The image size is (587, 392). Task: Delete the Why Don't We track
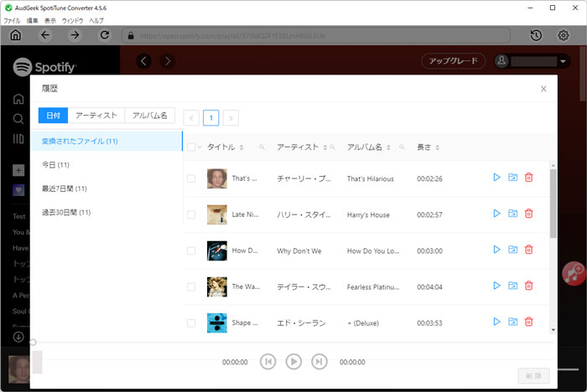coord(528,250)
